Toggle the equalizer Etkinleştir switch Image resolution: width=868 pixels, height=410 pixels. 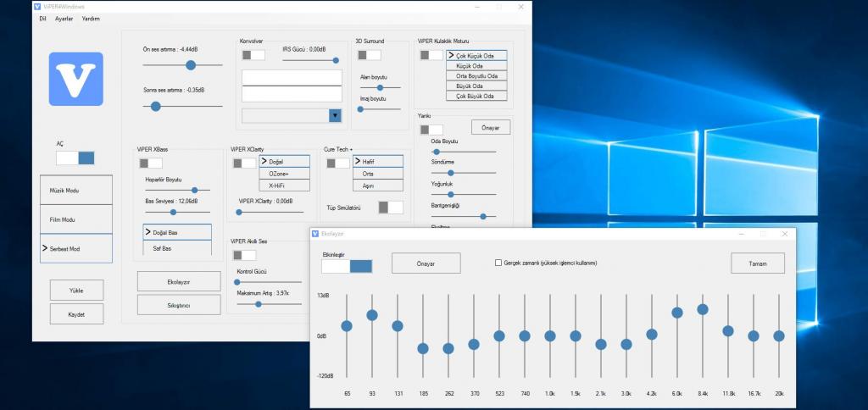(x=347, y=266)
